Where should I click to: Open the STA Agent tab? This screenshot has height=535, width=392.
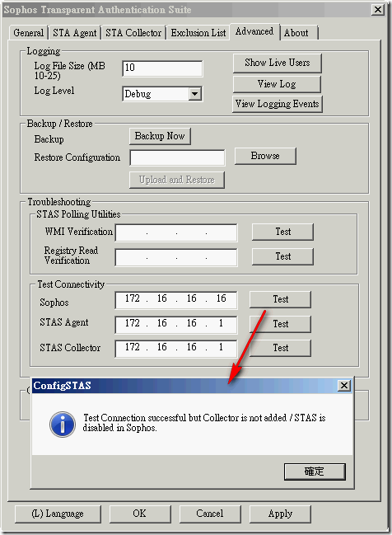(x=75, y=33)
